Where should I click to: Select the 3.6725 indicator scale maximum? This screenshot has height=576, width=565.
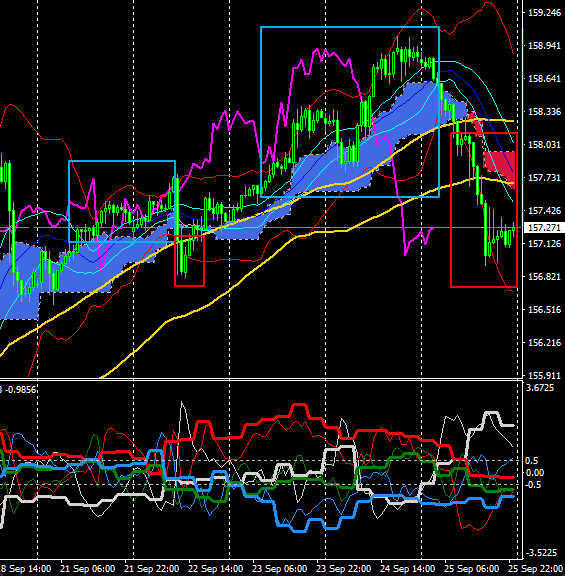click(x=540, y=388)
